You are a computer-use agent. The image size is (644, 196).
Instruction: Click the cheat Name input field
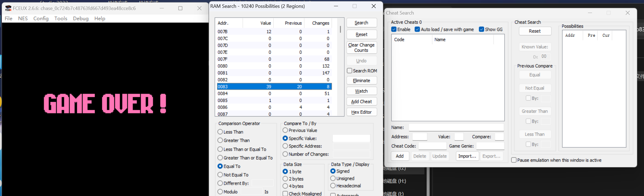click(456, 127)
